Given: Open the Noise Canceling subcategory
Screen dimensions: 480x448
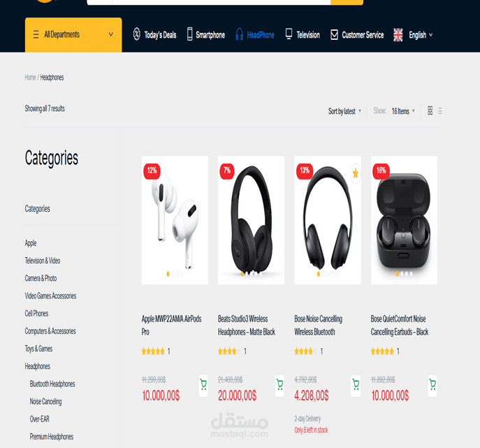Looking at the screenshot, I should pos(45,401).
